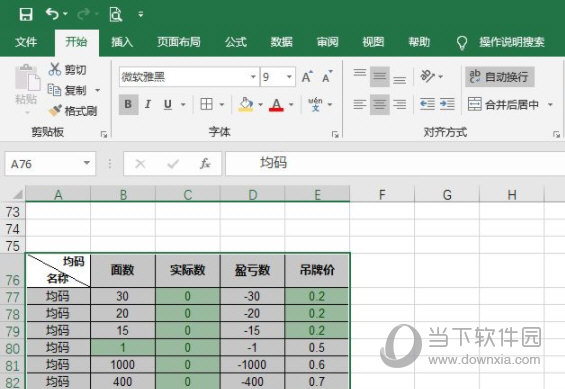Click the Undo arrow icon
Image resolution: width=565 pixels, height=389 pixels.
coord(52,14)
